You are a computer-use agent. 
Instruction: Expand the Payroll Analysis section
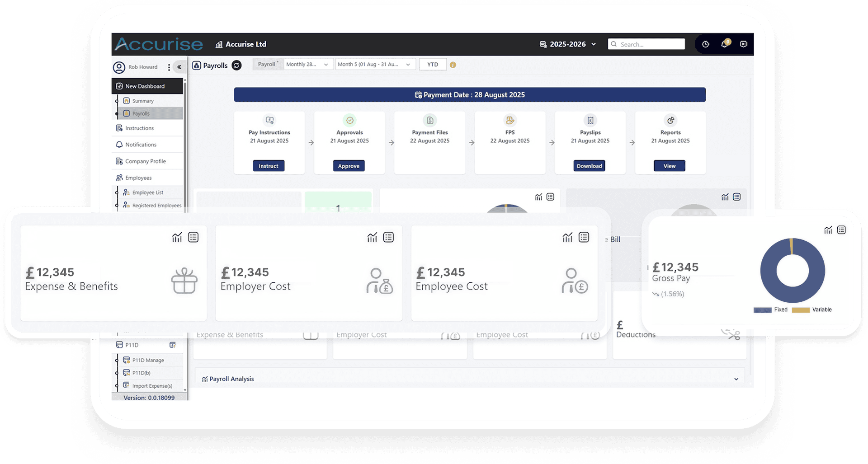tap(736, 379)
